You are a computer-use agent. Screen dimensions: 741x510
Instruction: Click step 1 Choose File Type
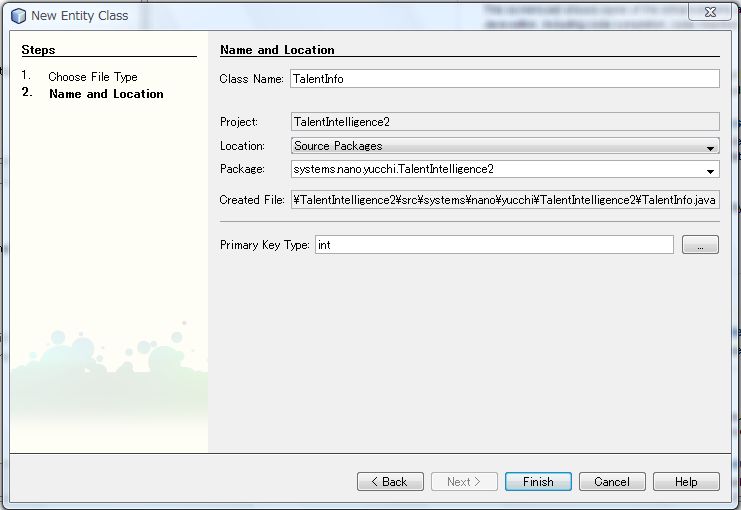[x=93, y=77]
